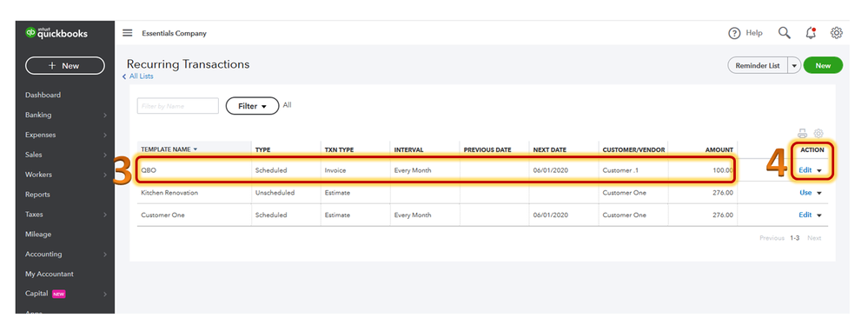The width and height of the screenshot is (868, 331).
Task: Open My Accountant in sidebar
Action: pyautogui.click(x=50, y=274)
